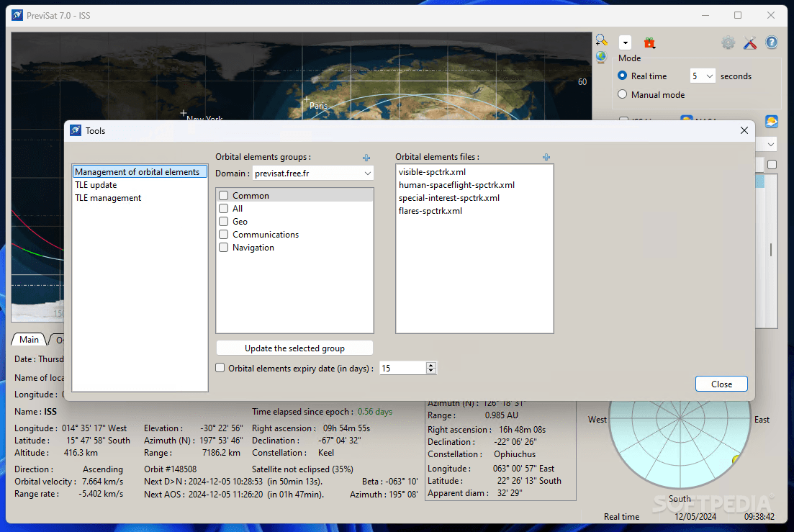Click the Direction value Ascending
Image resolution: width=794 pixels, height=532 pixels.
[103, 469]
